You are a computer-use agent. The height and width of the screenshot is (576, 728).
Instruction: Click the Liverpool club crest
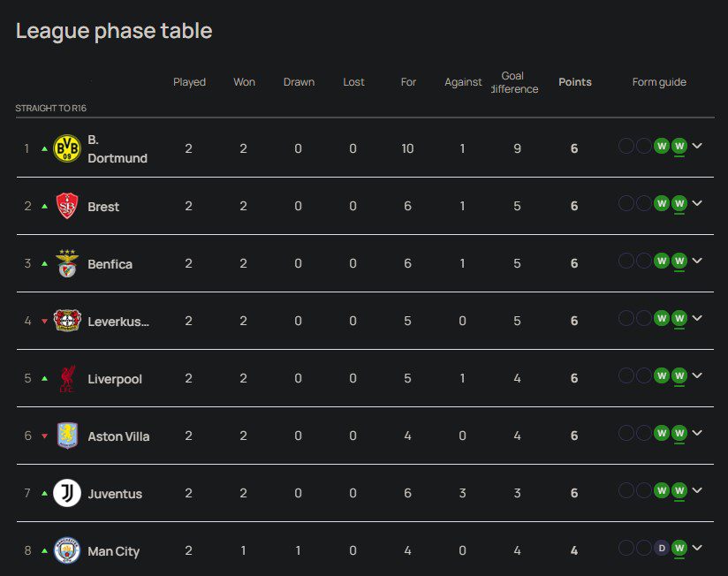(x=67, y=378)
